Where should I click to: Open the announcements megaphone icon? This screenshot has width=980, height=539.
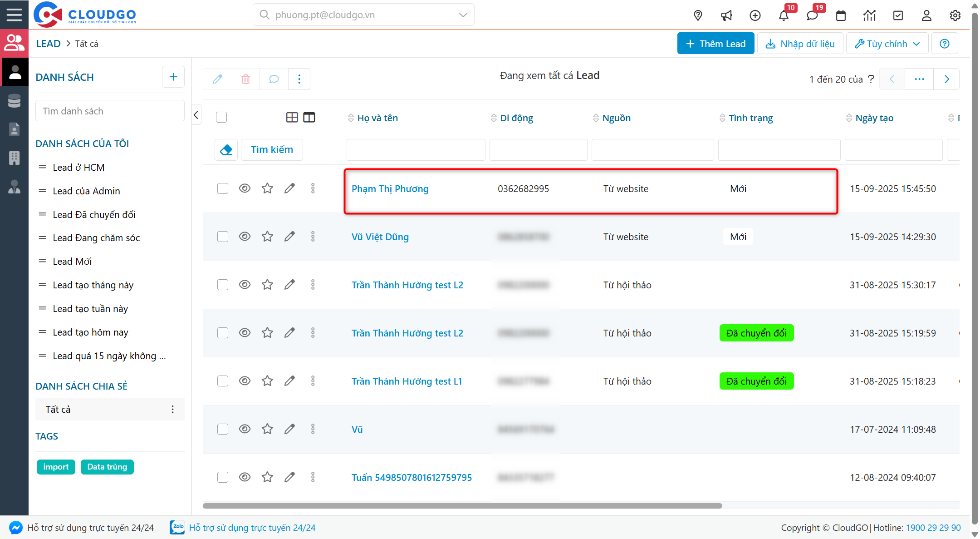tap(726, 15)
